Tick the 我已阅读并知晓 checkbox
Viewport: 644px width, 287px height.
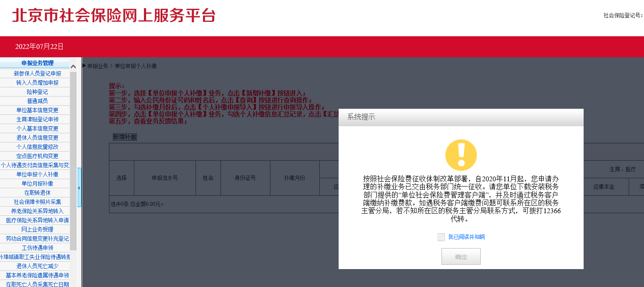441,237
